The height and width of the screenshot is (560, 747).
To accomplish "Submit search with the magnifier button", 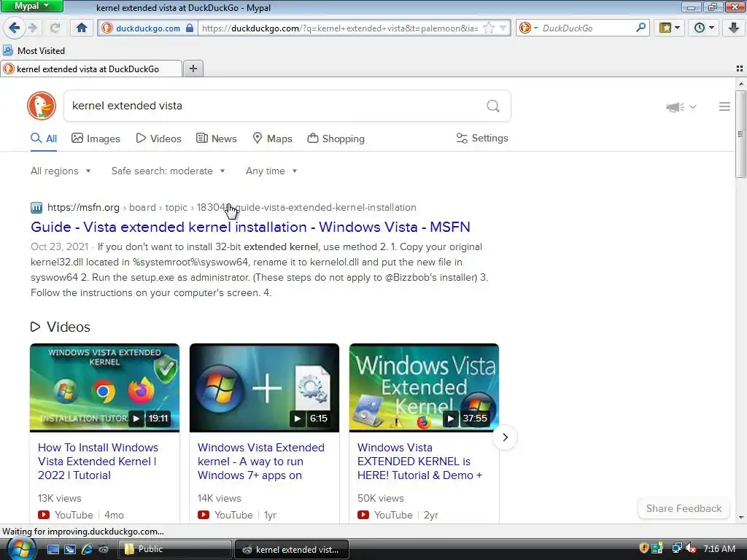I will pyautogui.click(x=493, y=106).
